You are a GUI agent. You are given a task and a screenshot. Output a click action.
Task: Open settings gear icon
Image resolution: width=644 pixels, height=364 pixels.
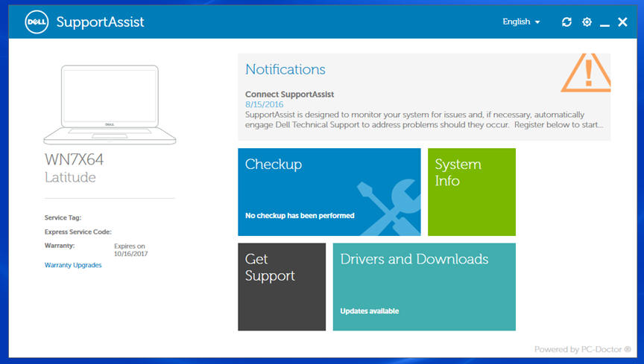pyautogui.click(x=587, y=22)
